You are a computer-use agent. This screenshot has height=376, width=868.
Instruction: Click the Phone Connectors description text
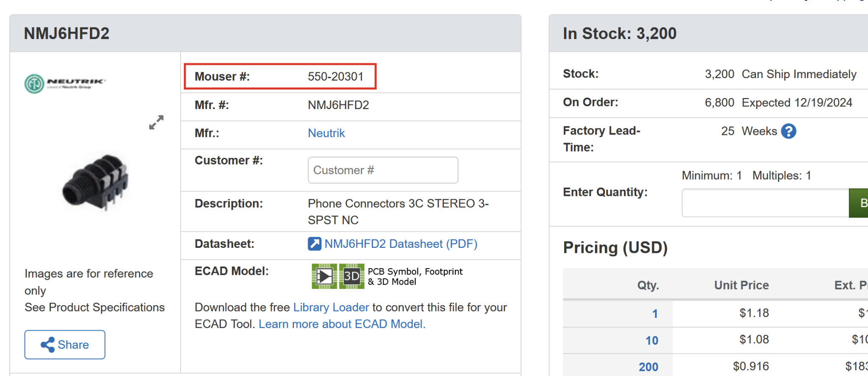[x=398, y=212]
